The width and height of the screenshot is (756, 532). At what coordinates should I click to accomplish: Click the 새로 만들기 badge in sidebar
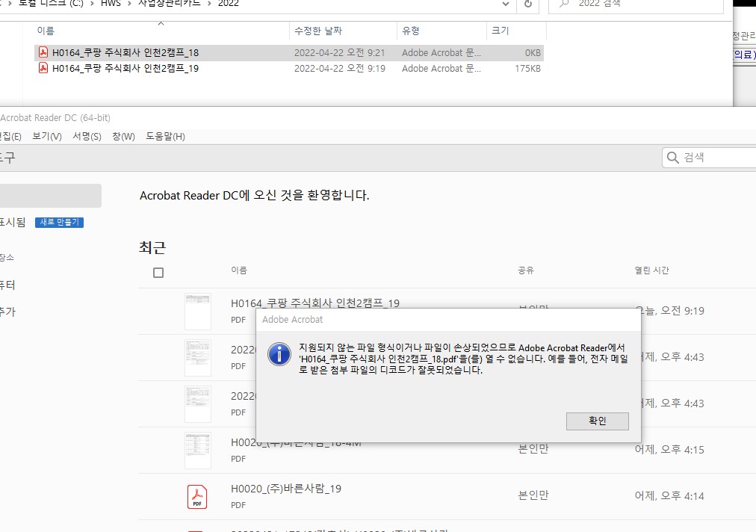pyautogui.click(x=59, y=223)
